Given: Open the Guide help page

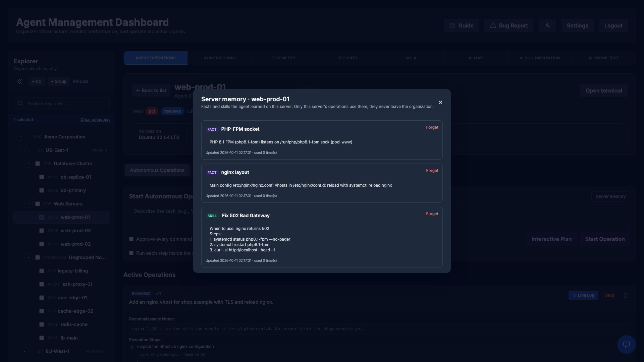Looking at the screenshot, I should (461, 25).
